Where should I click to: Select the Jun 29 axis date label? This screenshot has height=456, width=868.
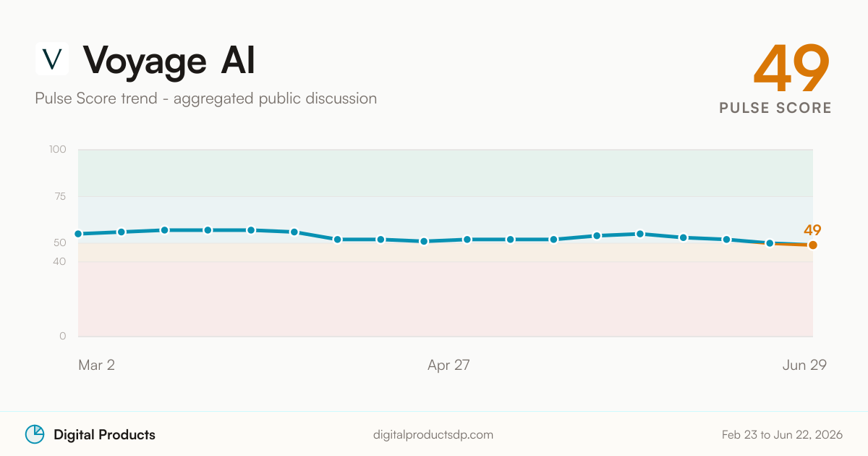click(x=804, y=365)
